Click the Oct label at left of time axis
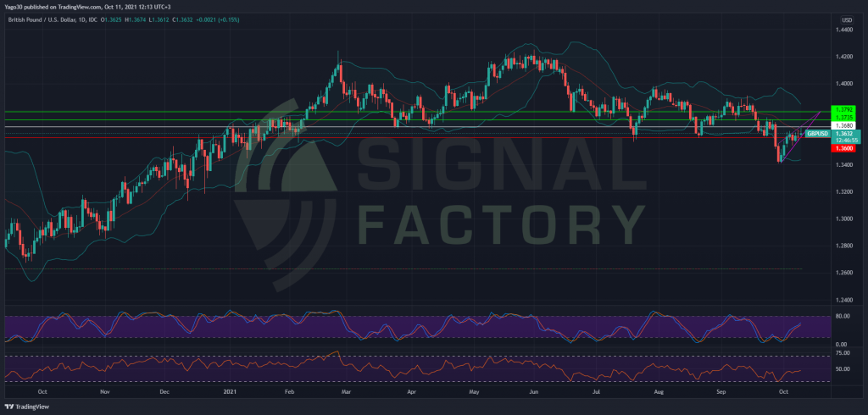Image resolution: width=868 pixels, height=415 pixels. pyautogui.click(x=42, y=391)
